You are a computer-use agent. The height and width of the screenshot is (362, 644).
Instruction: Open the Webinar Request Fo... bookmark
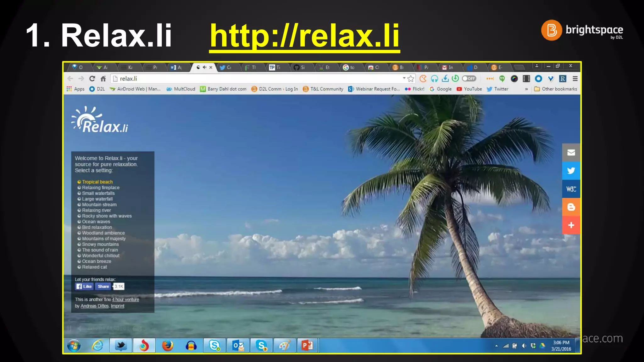tap(374, 89)
